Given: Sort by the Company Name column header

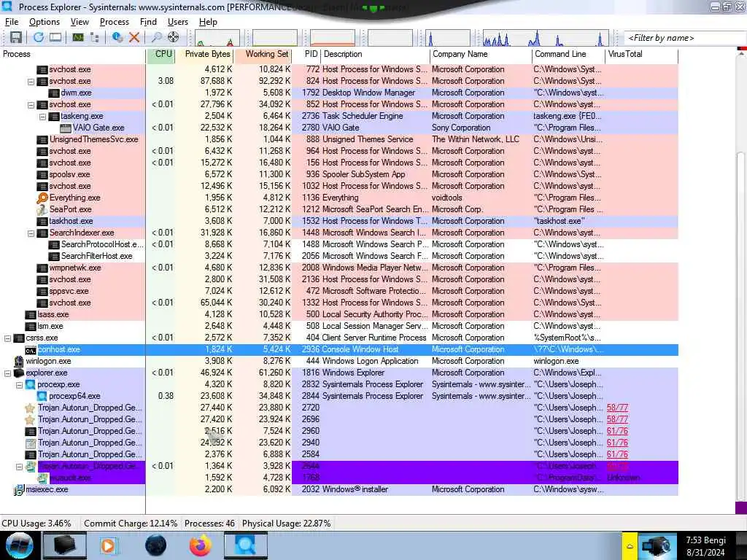Looking at the screenshot, I should (481, 54).
